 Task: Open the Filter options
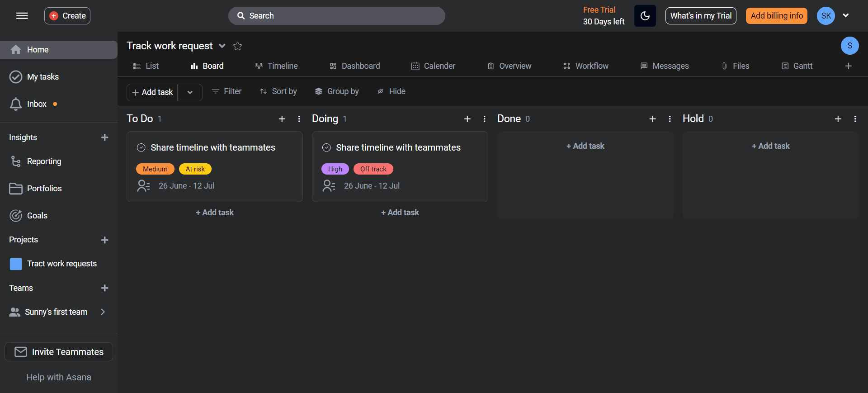226,91
